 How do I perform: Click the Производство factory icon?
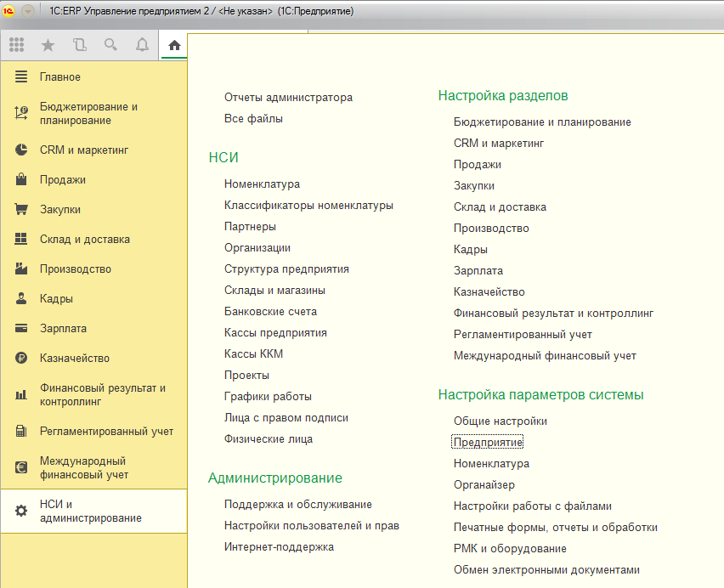(21, 269)
